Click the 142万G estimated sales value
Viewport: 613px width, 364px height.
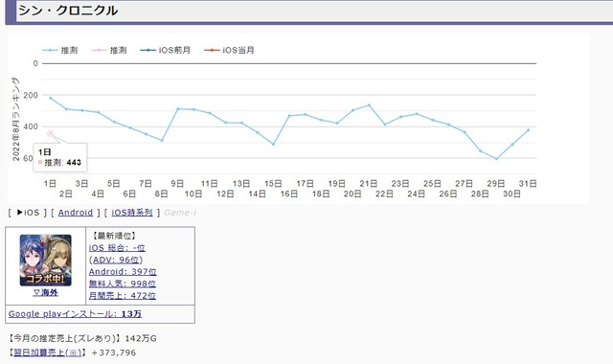[x=141, y=338]
